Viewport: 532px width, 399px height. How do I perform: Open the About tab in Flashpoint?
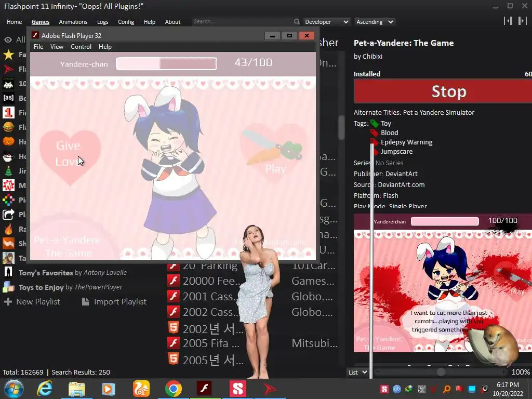172,22
